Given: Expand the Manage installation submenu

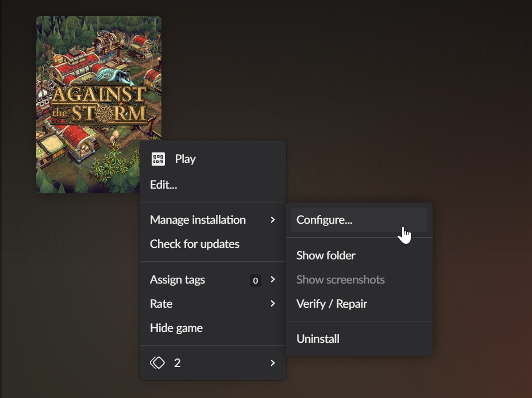Looking at the screenshot, I should click(x=213, y=220).
